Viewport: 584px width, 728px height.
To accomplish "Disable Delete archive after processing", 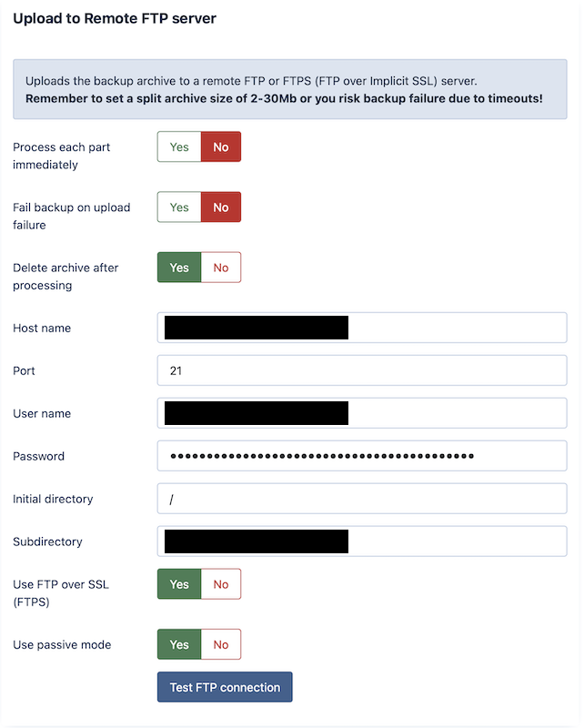I will 221,268.
